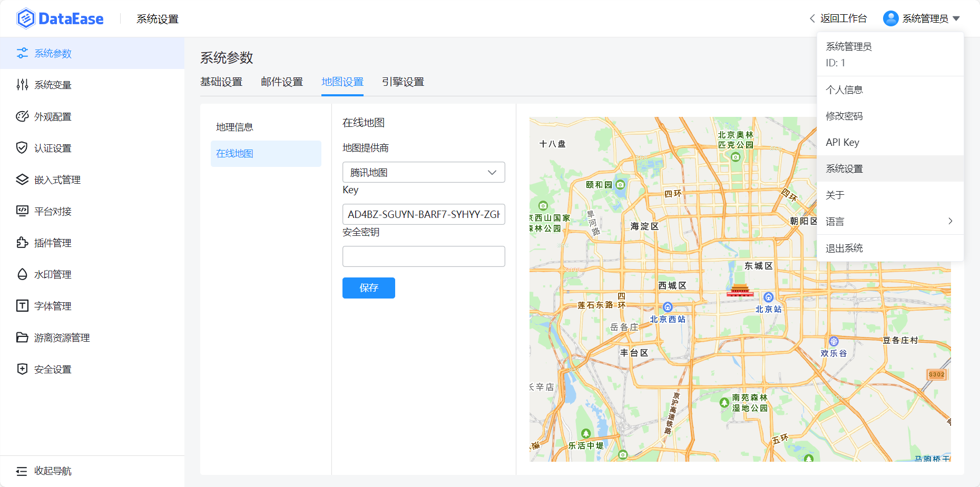The width and height of the screenshot is (980, 487).
Task: Open 外观配置 in the sidebar
Action: click(x=92, y=116)
